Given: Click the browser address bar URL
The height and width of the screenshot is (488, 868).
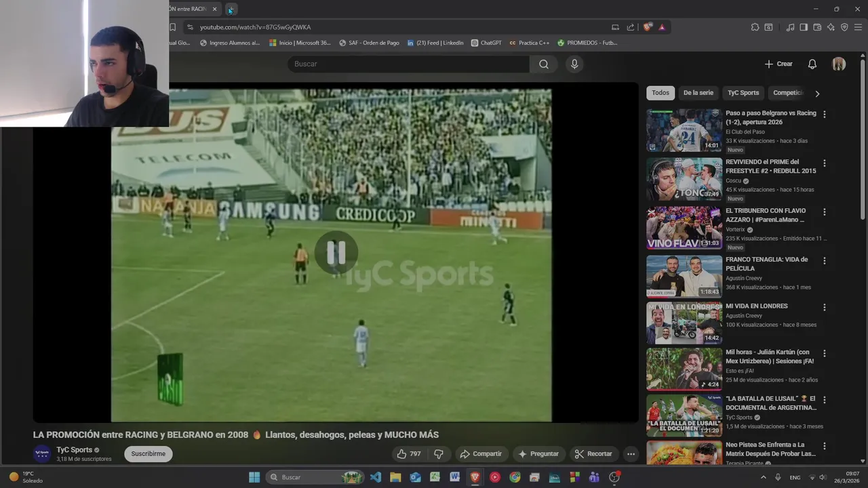Looking at the screenshot, I should point(255,27).
